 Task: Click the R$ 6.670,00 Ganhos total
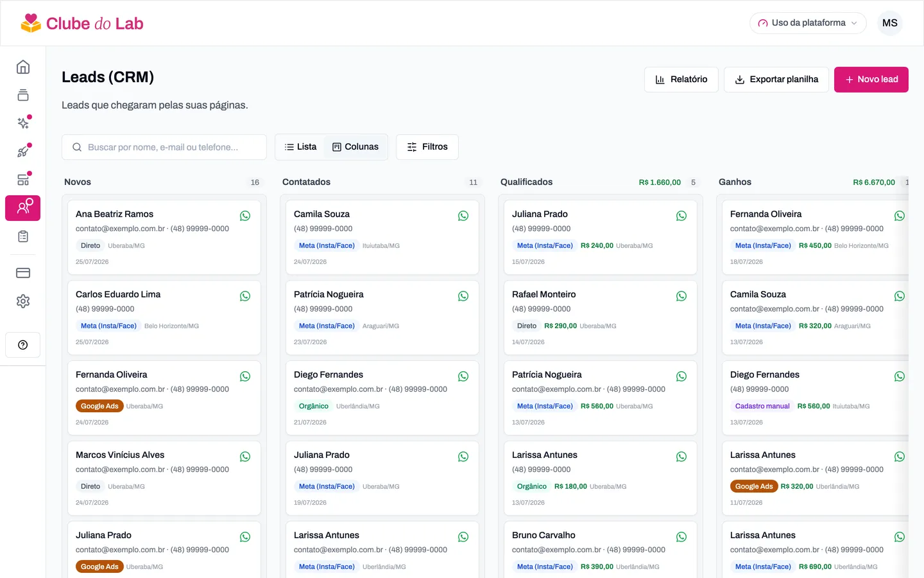(x=874, y=182)
